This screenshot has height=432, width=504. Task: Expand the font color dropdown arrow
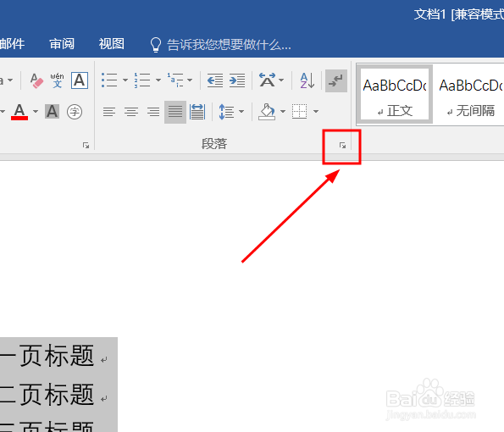[x=36, y=112]
